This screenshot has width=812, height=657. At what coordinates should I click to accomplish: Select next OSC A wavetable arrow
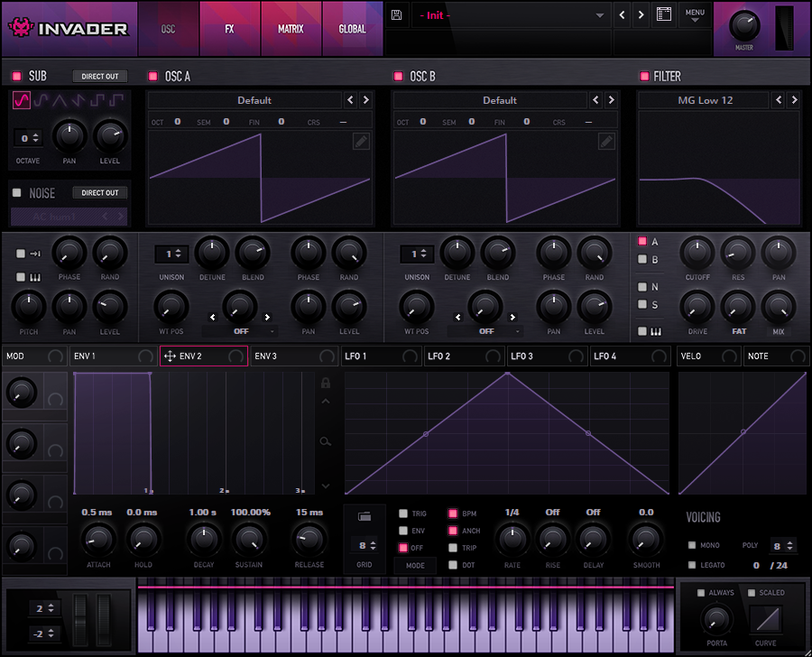[365, 100]
